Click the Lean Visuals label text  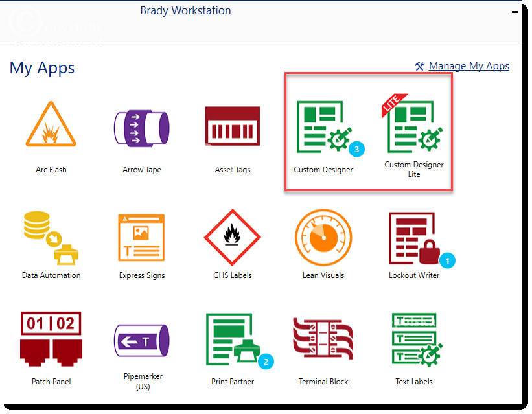pos(323,275)
